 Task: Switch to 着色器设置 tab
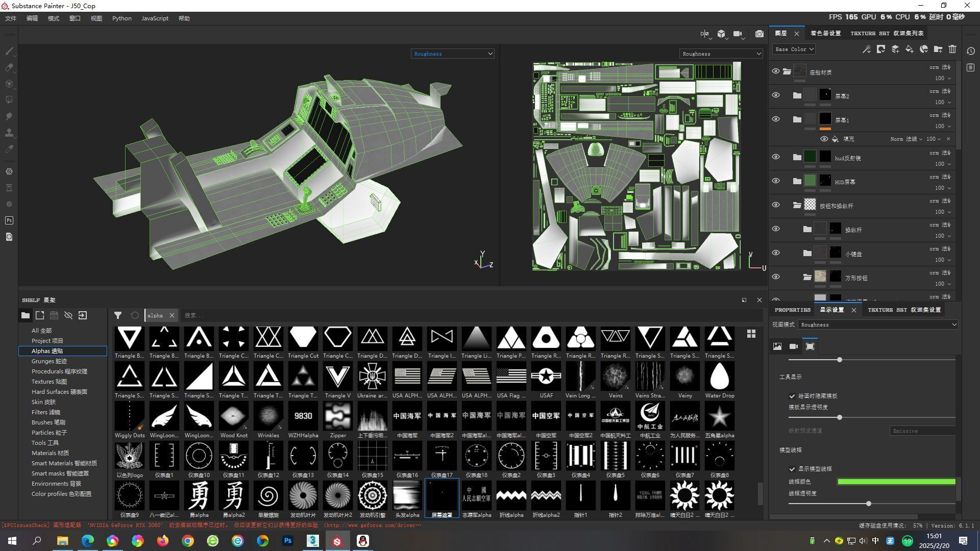[x=825, y=33]
